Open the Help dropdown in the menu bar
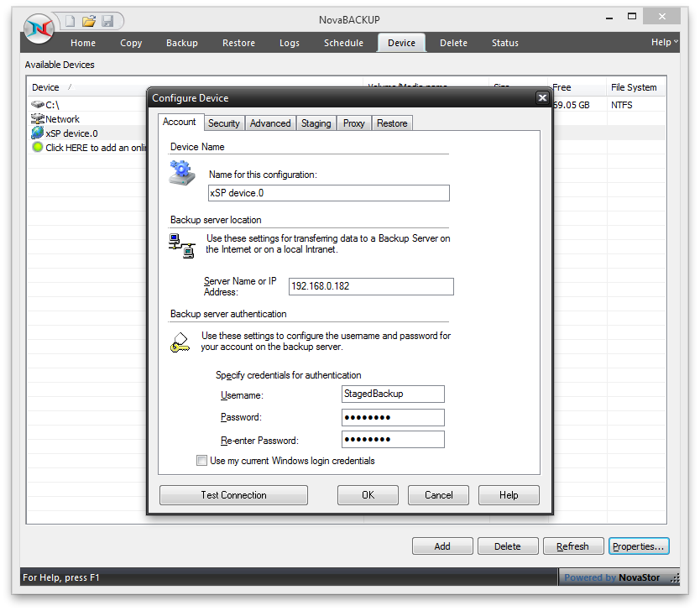Viewport: 700px width, 611px height. tap(664, 43)
